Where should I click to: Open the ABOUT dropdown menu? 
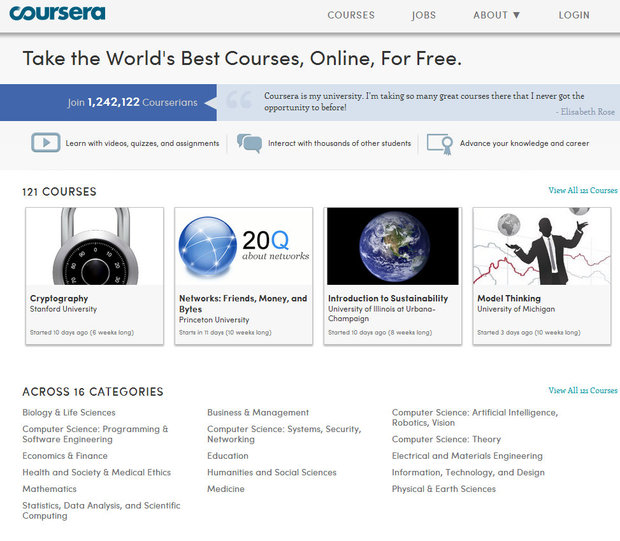tap(496, 15)
